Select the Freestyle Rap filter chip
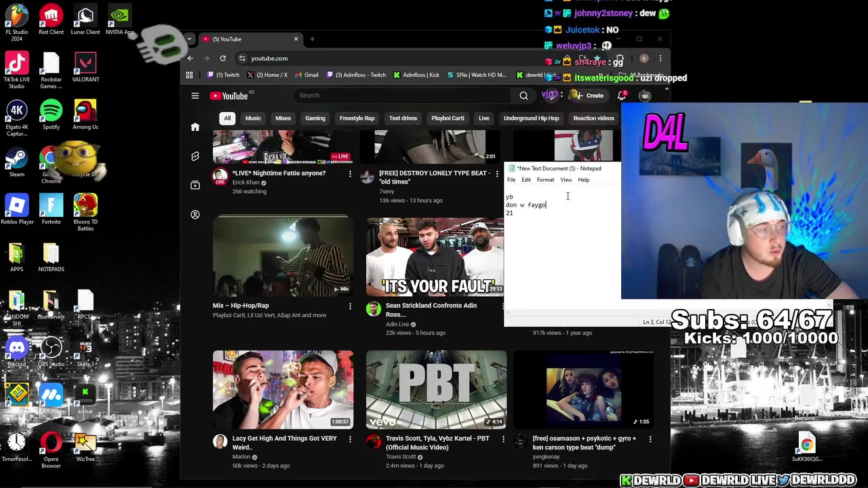 pos(357,118)
